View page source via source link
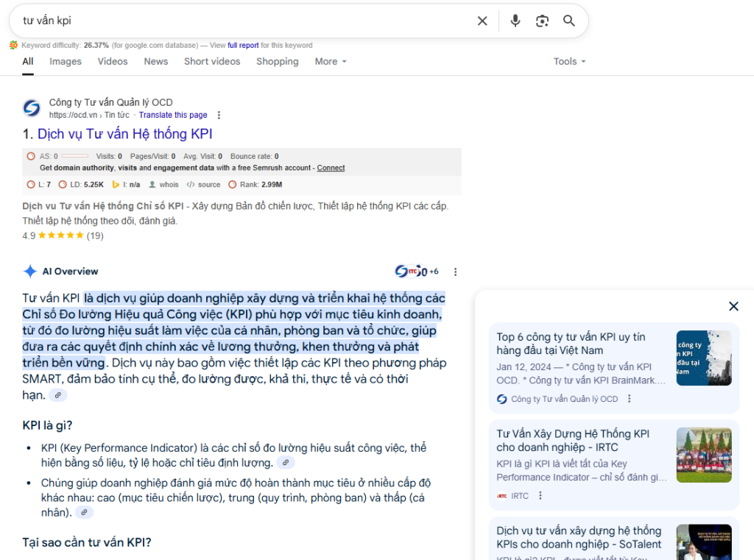The height and width of the screenshot is (560, 754). 203,185
